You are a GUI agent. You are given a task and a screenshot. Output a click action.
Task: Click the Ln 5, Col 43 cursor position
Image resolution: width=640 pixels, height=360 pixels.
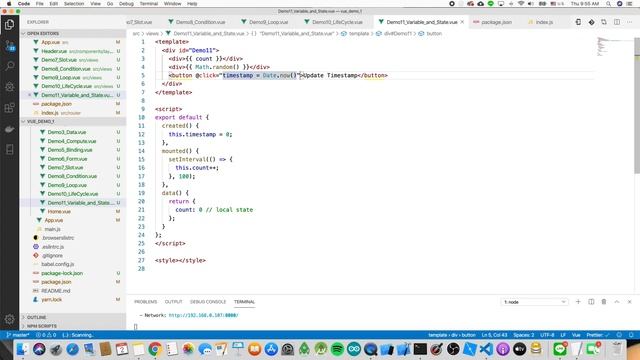(x=494, y=335)
